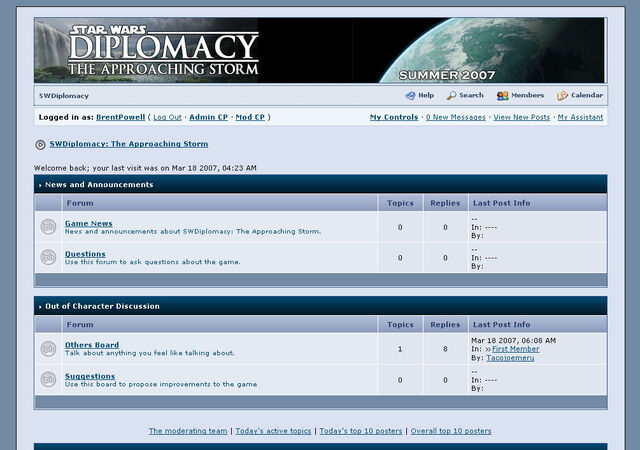
Task: Click Overall top 10 posters link
Action: point(451,431)
